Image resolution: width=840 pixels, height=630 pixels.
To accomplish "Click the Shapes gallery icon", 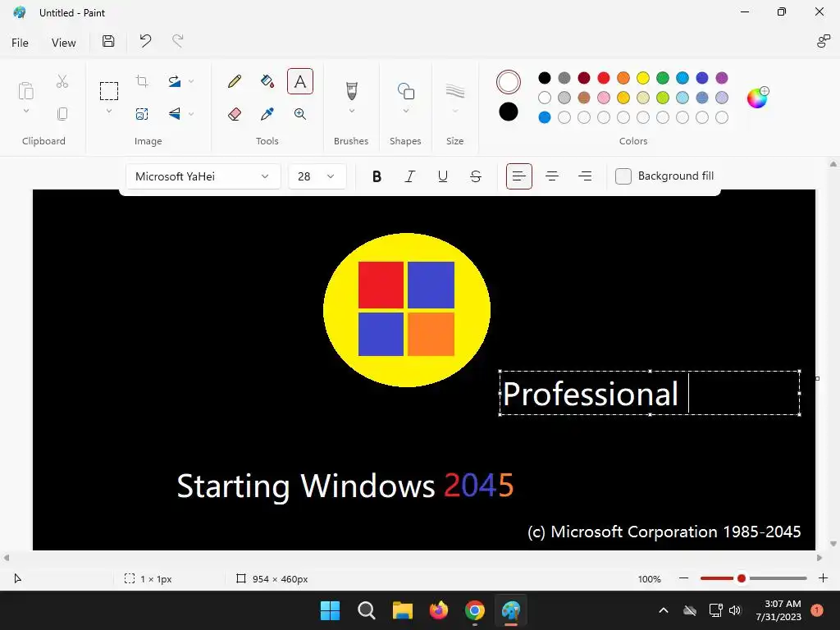I will [x=405, y=91].
